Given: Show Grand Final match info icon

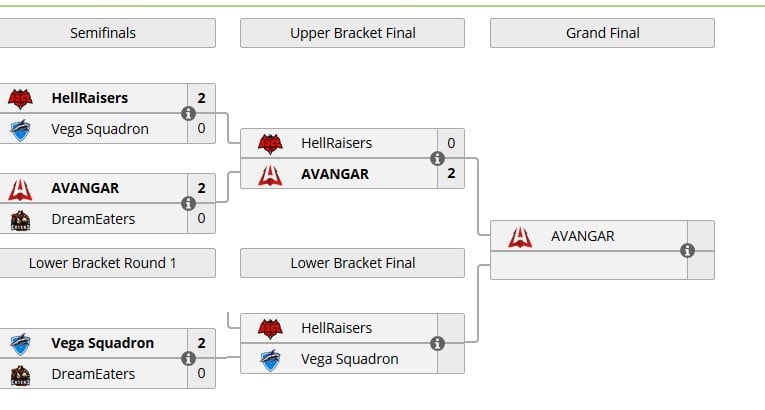Looking at the screenshot, I should coord(687,250).
